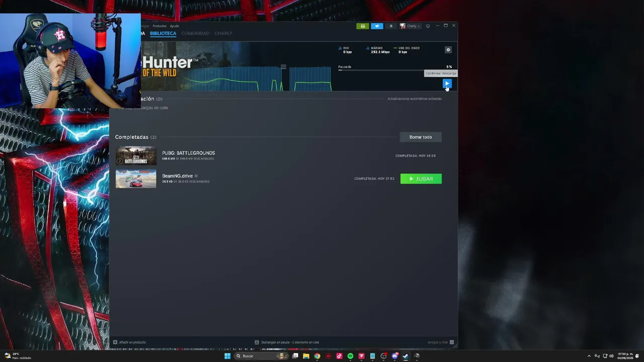Open the Ayuda menu
644x362 pixels.
click(x=174, y=26)
